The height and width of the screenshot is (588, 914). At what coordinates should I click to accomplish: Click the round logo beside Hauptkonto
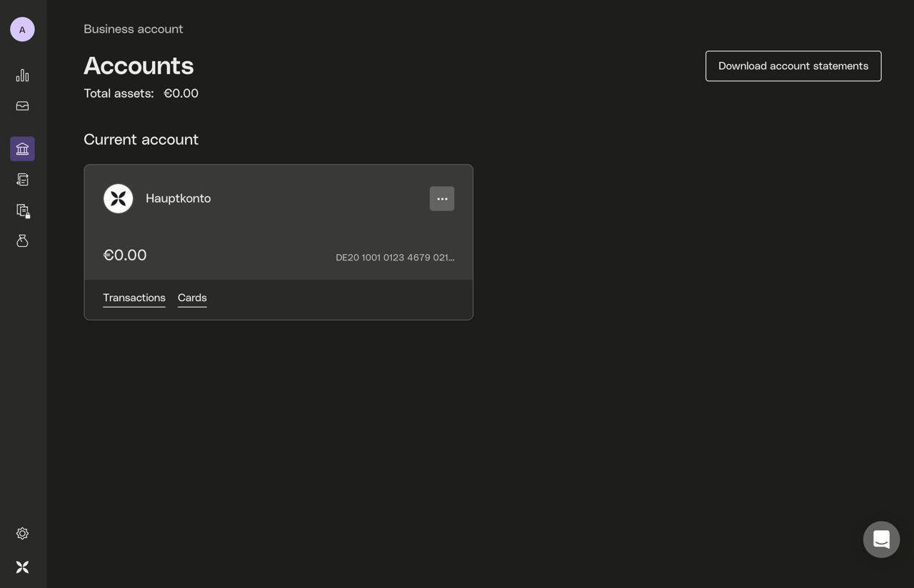[119, 198]
